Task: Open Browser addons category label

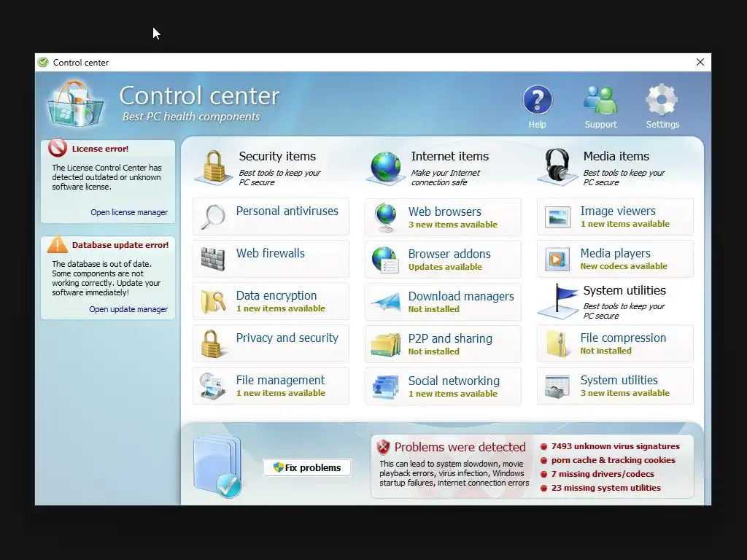Action: pyautogui.click(x=449, y=254)
